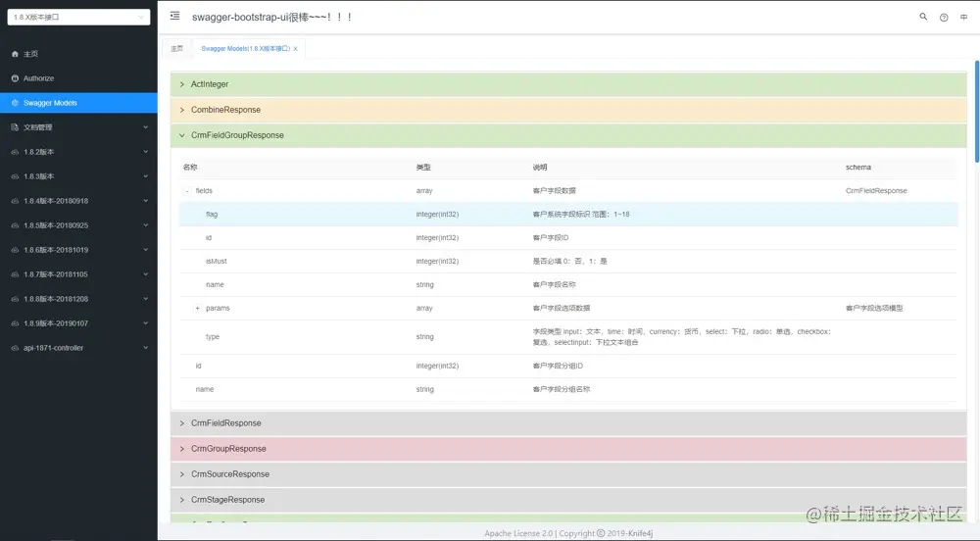Viewport: 980px width, 541px height.
Task: Select Swagger Models in the sidebar
Action: tap(78, 103)
